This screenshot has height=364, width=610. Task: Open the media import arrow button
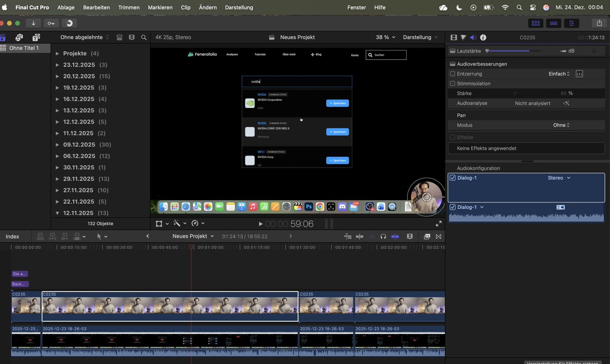click(34, 23)
